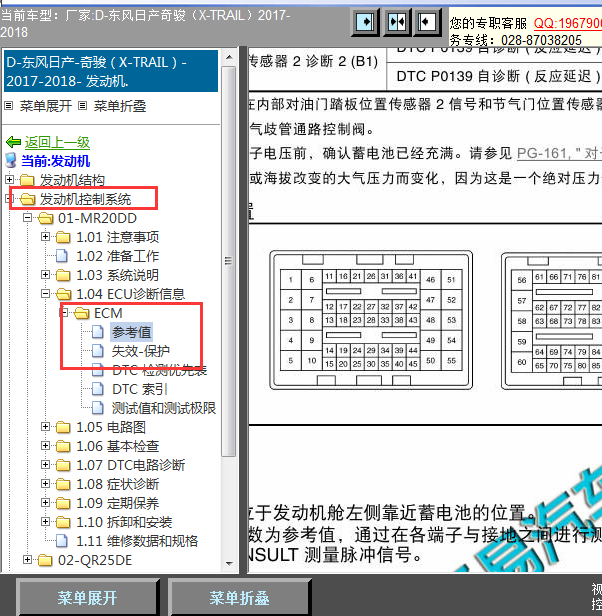Select 1.09 定期保养 item
Image resolution: width=602 pixels, height=616 pixels.
click(x=117, y=503)
